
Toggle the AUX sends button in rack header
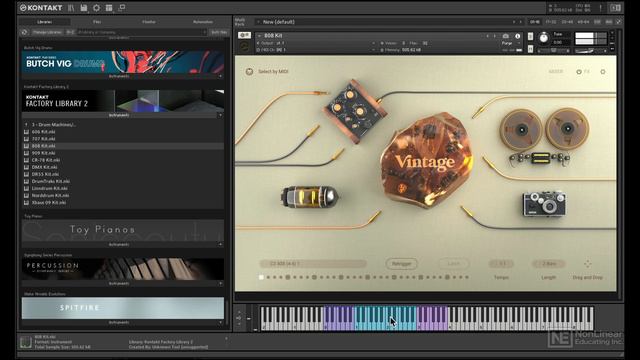(609, 22)
